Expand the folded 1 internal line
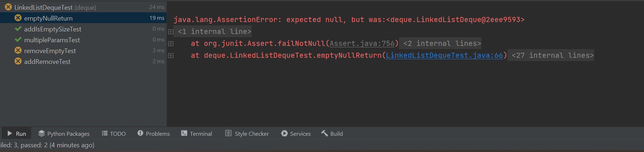This screenshot has width=644, height=152. coord(215,31)
